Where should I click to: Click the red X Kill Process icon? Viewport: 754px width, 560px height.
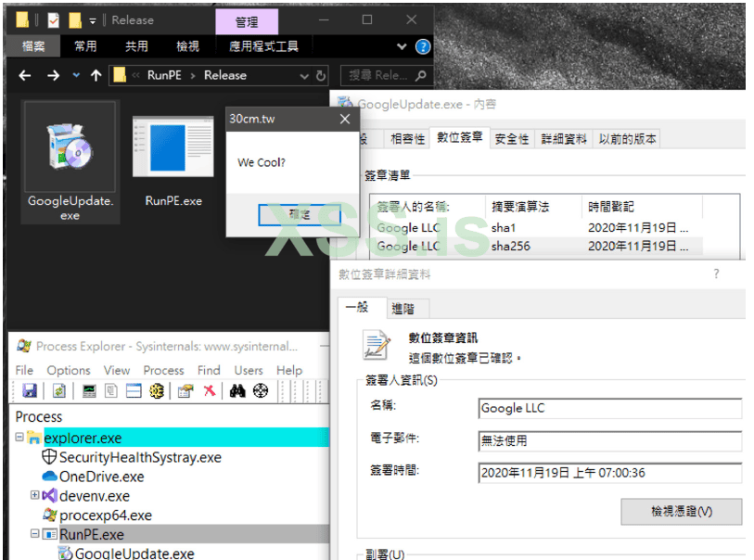[x=210, y=391]
